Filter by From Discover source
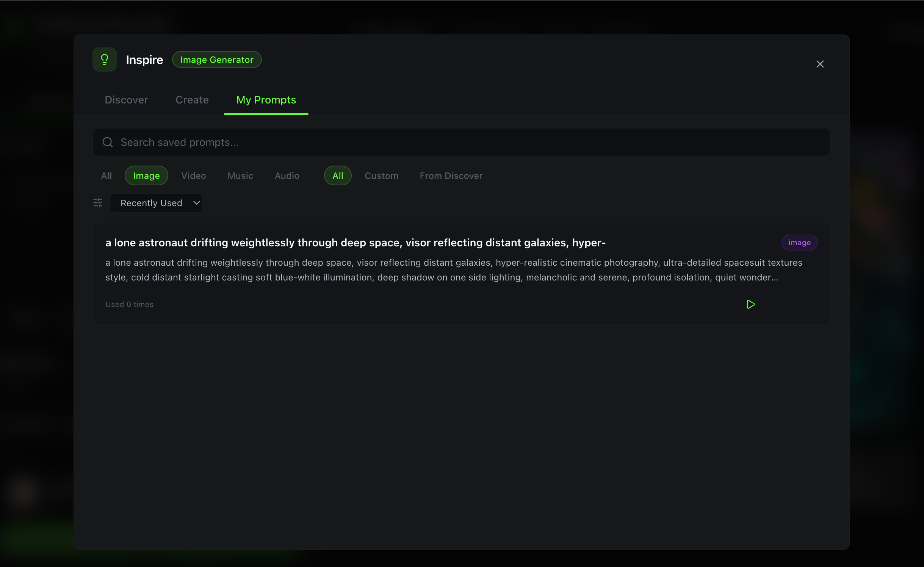924x567 pixels. coord(451,175)
